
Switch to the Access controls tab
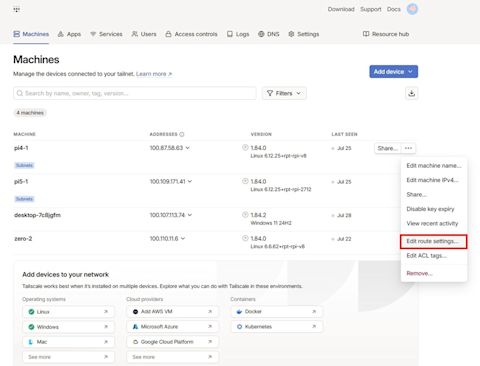pyautogui.click(x=191, y=34)
